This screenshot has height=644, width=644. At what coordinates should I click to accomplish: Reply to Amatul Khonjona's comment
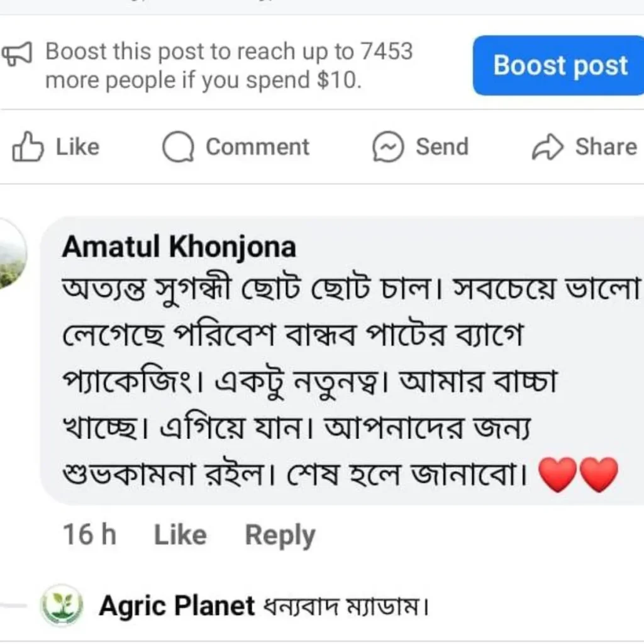pyautogui.click(x=280, y=535)
